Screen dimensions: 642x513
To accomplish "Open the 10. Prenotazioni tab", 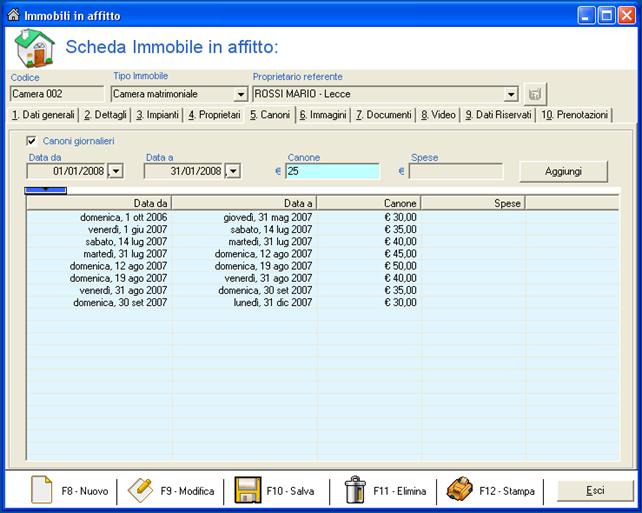I will pos(574,115).
